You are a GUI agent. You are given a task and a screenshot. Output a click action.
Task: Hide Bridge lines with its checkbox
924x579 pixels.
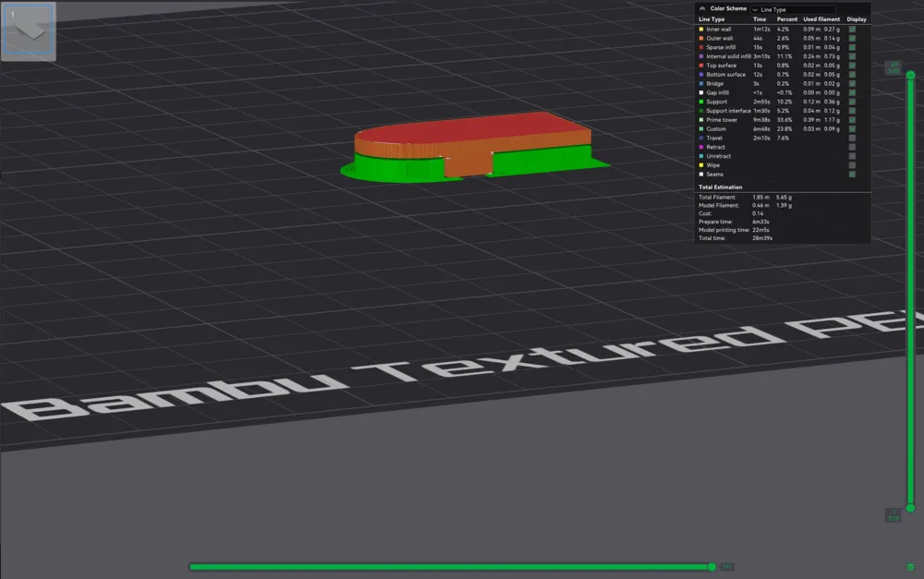click(x=852, y=84)
